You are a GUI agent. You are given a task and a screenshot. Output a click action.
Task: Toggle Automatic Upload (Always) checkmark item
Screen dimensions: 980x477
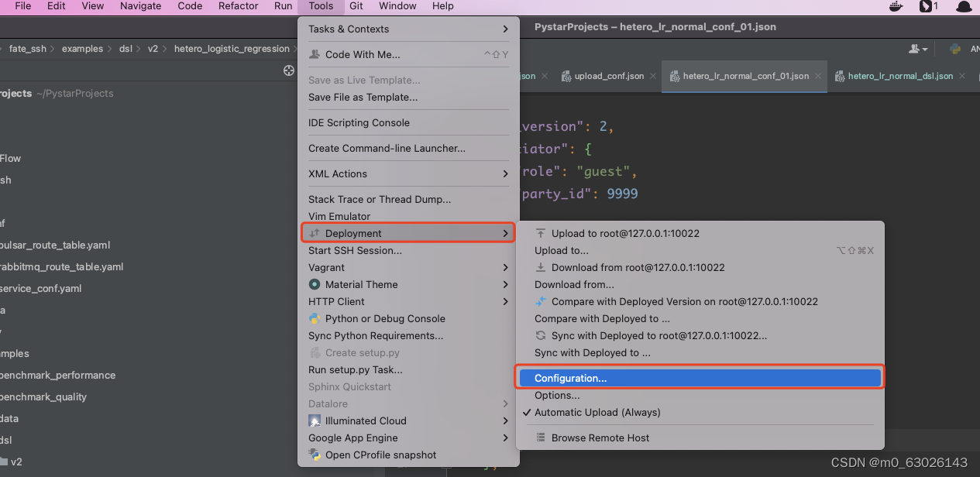(700, 412)
